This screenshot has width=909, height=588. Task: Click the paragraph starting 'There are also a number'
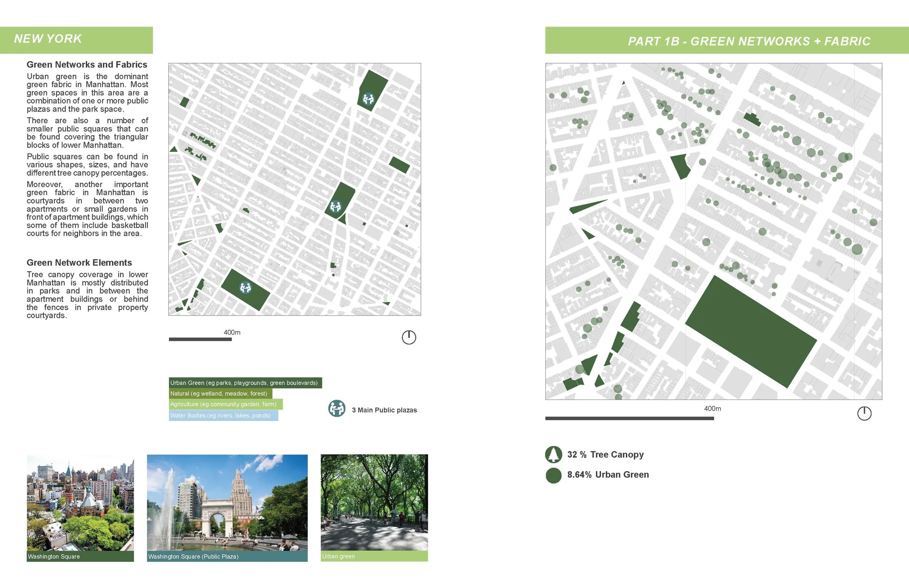pyautogui.click(x=87, y=133)
